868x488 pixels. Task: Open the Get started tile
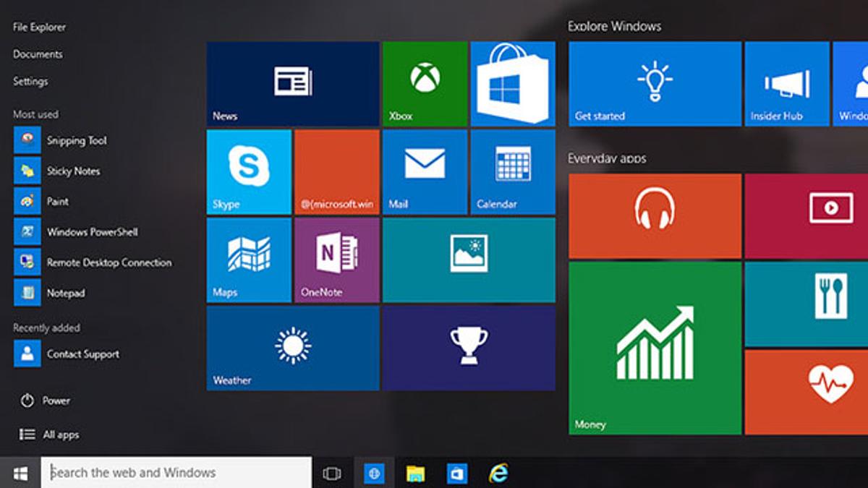coord(655,84)
